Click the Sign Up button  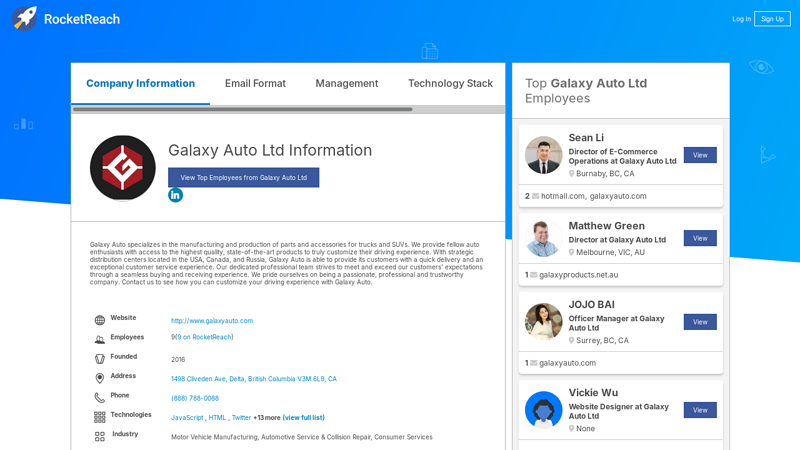pos(772,19)
